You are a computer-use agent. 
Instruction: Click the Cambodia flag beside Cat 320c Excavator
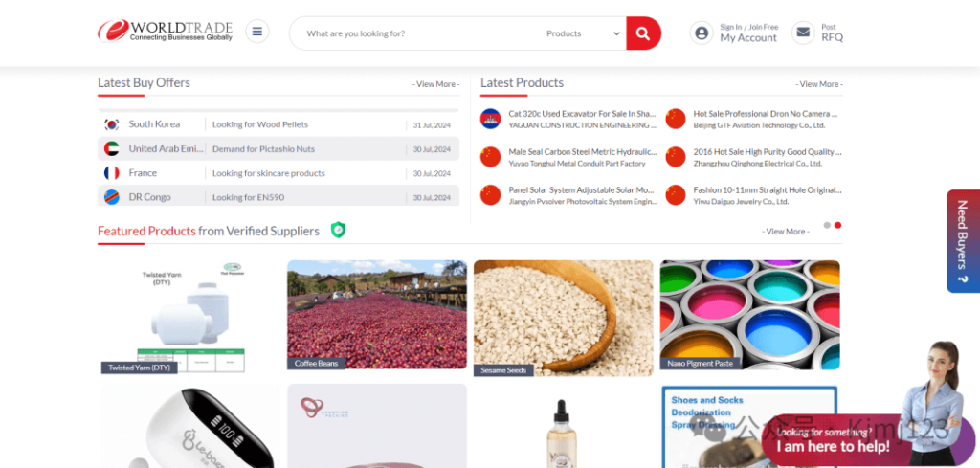click(491, 119)
